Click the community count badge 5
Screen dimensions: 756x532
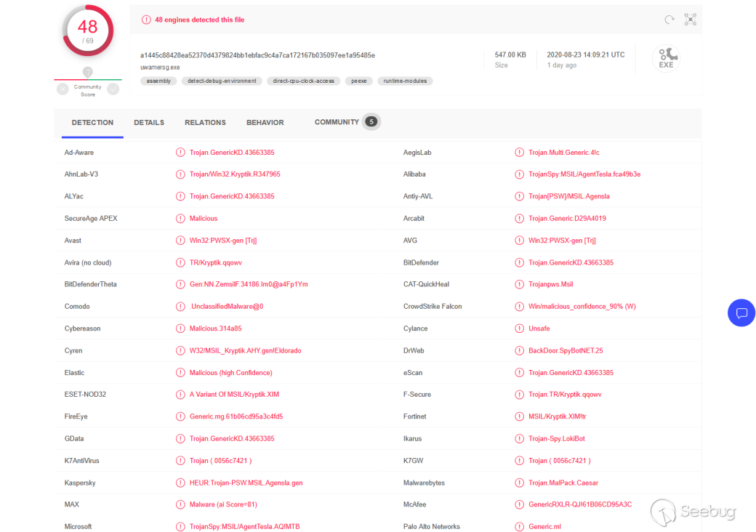pos(371,122)
